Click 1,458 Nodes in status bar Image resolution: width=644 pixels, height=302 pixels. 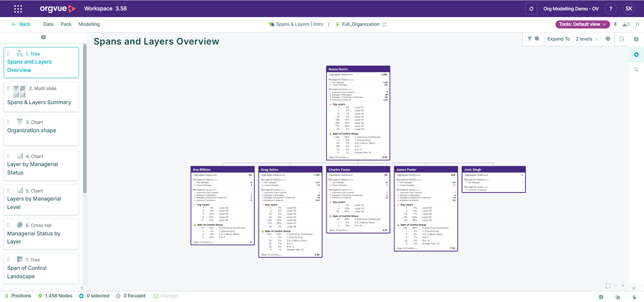click(x=55, y=296)
